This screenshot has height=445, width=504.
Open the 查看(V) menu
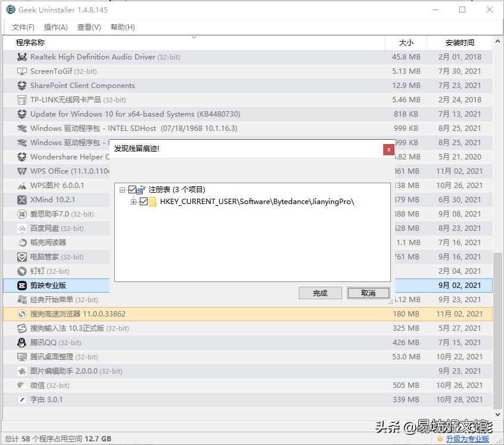[89, 27]
